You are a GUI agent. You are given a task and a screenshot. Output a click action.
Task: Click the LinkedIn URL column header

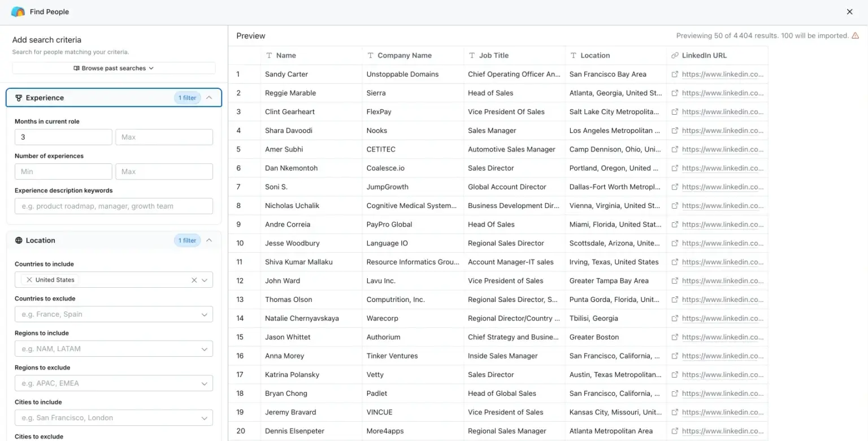click(x=717, y=55)
